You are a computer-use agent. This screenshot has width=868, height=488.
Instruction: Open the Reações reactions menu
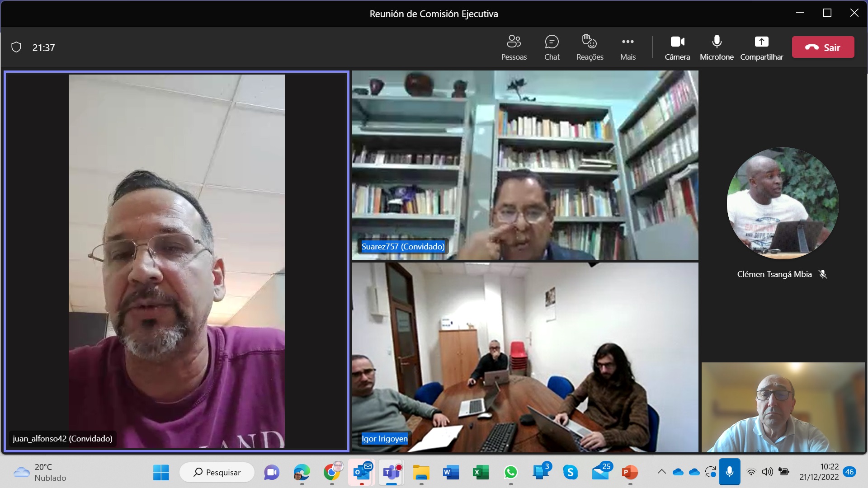590,47
